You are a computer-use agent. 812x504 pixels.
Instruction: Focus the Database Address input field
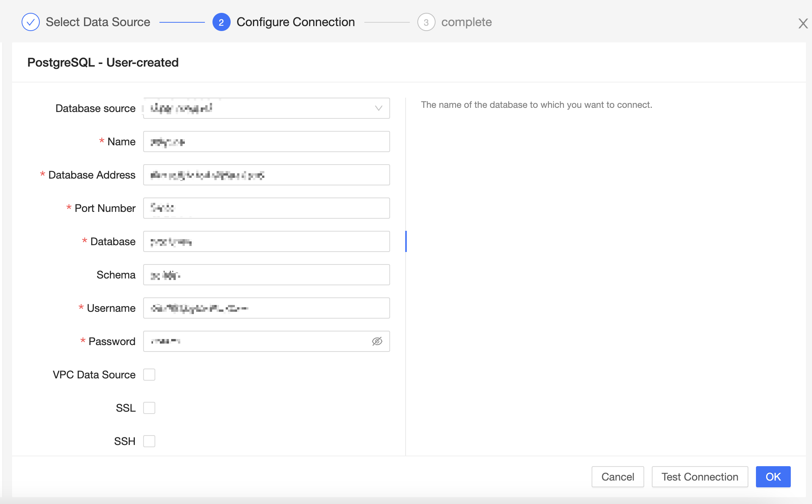[x=267, y=175]
